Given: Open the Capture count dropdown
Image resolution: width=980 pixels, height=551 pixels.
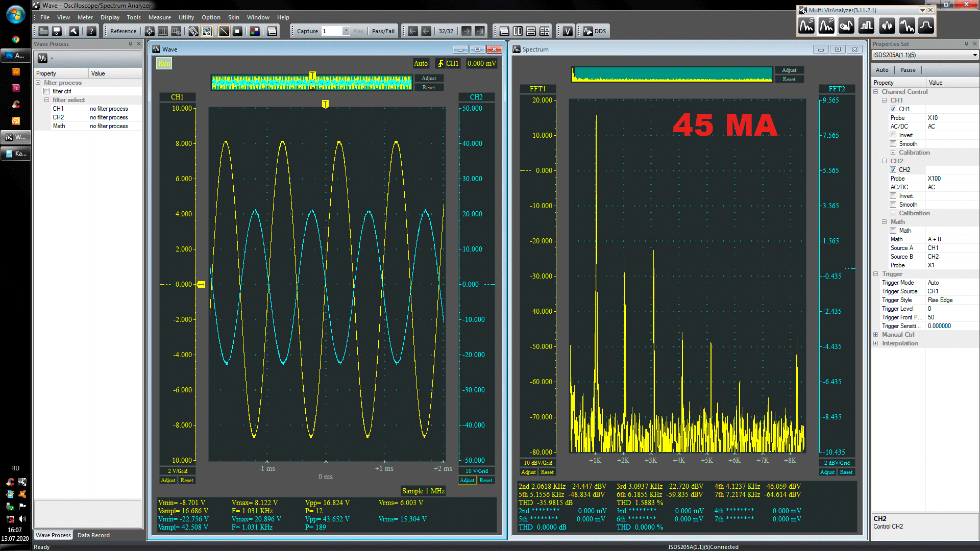Looking at the screenshot, I should pos(346,31).
